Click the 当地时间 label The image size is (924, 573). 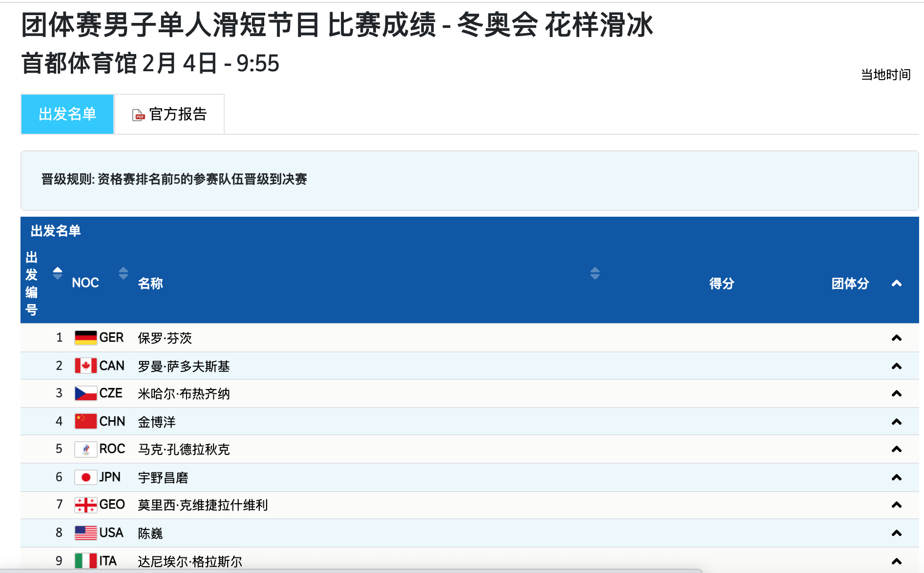click(885, 75)
